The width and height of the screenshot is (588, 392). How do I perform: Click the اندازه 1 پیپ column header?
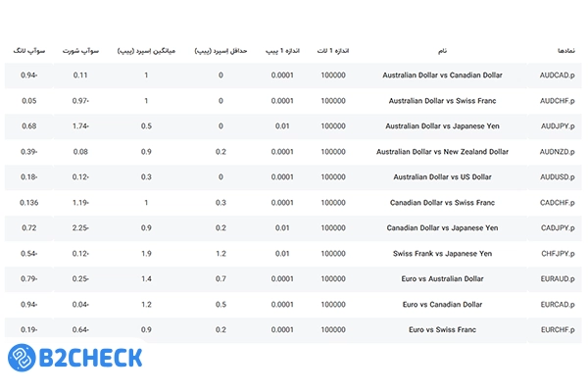click(x=282, y=49)
